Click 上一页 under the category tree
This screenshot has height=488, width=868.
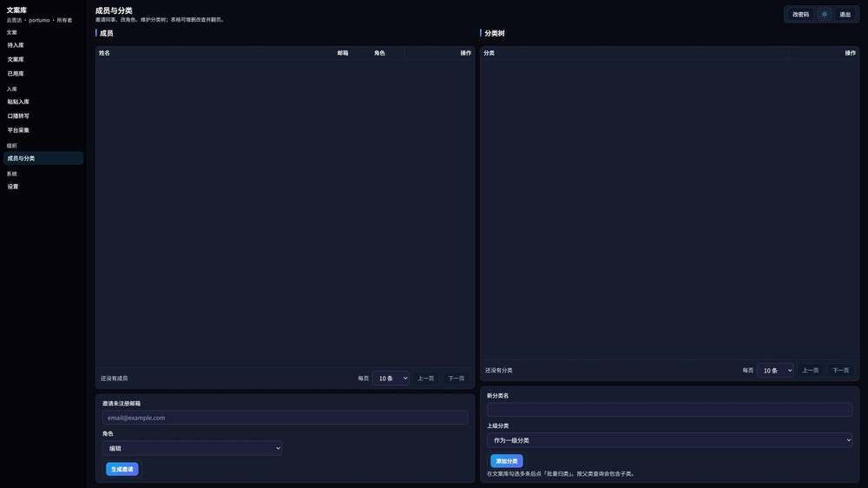(x=811, y=371)
